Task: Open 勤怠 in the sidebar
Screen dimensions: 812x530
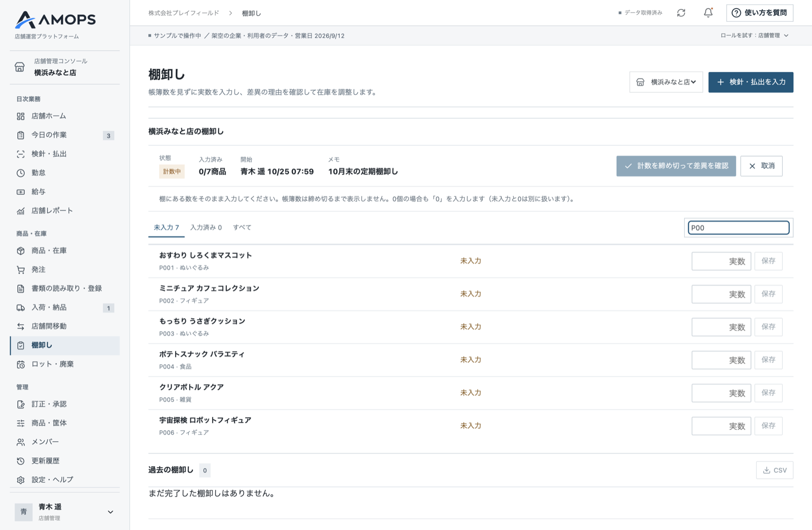Action: [65, 173]
